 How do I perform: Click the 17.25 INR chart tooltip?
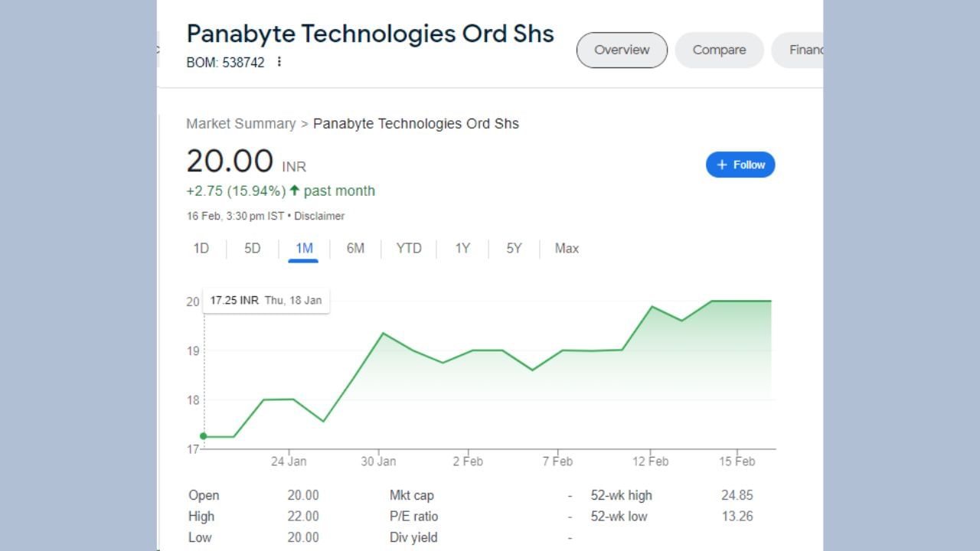[265, 300]
